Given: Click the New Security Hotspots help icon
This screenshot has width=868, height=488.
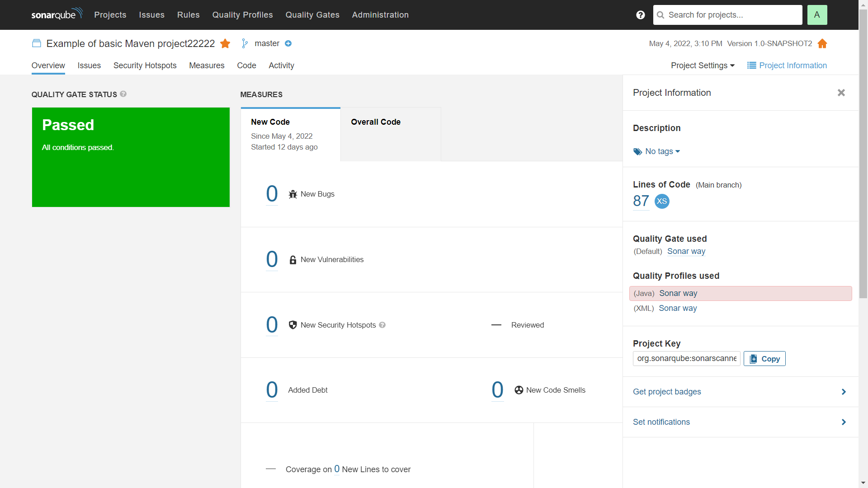Looking at the screenshot, I should click(x=382, y=325).
